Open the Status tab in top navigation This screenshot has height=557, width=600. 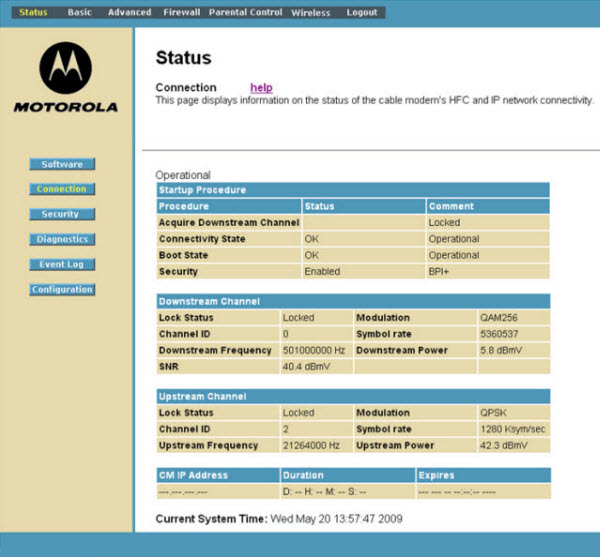point(33,13)
